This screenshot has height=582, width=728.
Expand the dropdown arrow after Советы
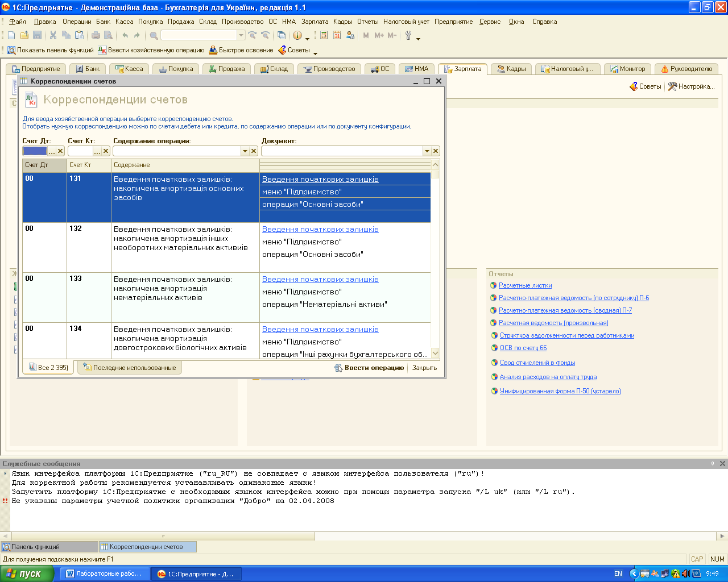[x=316, y=53]
